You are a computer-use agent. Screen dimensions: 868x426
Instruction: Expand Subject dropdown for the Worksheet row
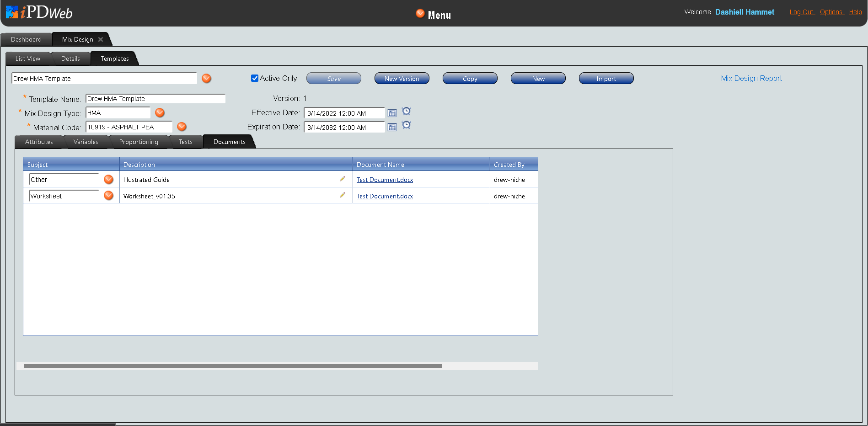click(x=108, y=196)
